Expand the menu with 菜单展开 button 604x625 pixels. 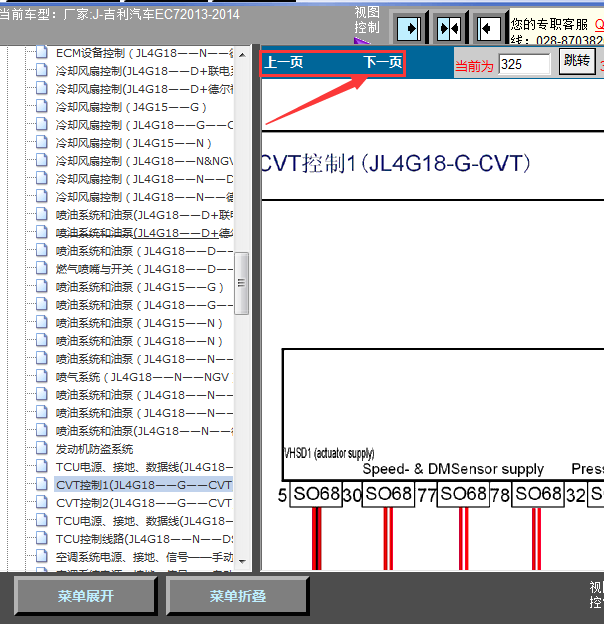[x=85, y=596]
